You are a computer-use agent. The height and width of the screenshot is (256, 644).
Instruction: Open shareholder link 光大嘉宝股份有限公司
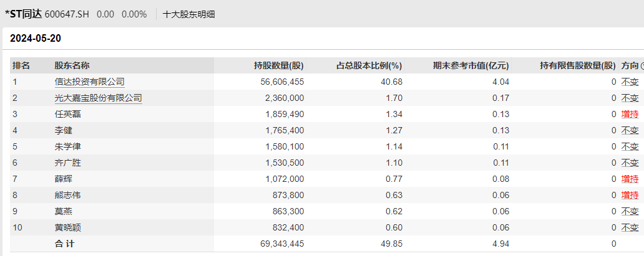point(98,98)
